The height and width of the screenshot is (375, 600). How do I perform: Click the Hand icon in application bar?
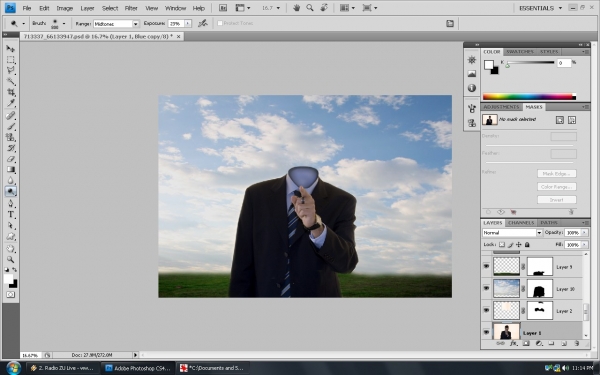pyautogui.click(x=297, y=8)
